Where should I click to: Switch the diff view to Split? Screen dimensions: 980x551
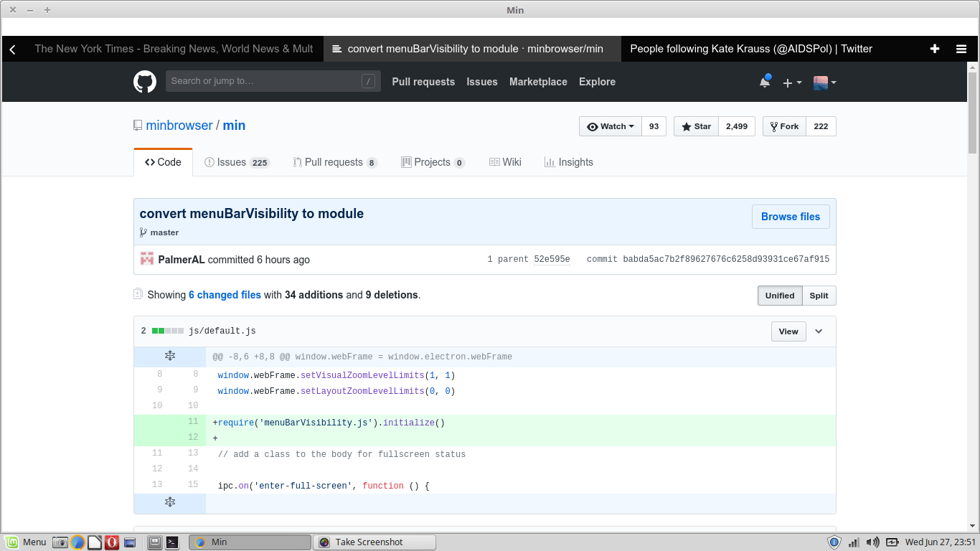pos(819,296)
